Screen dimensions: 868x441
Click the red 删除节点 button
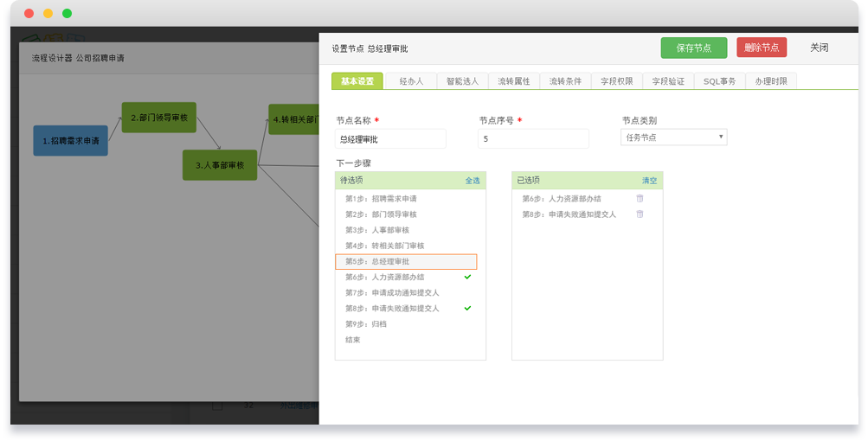click(x=762, y=48)
